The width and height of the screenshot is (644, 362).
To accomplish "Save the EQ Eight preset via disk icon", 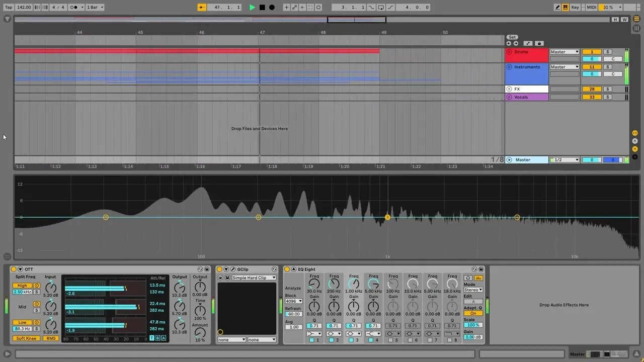I will pos(481,269).
